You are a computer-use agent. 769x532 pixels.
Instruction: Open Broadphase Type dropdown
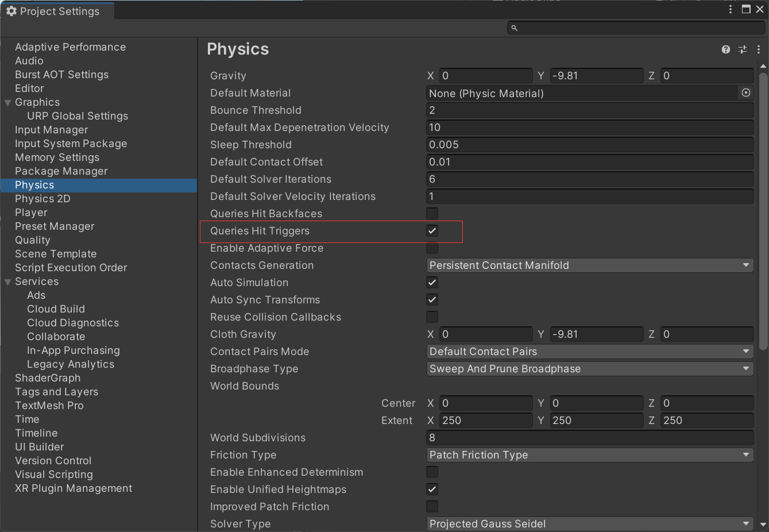click(x=590, y=368)
